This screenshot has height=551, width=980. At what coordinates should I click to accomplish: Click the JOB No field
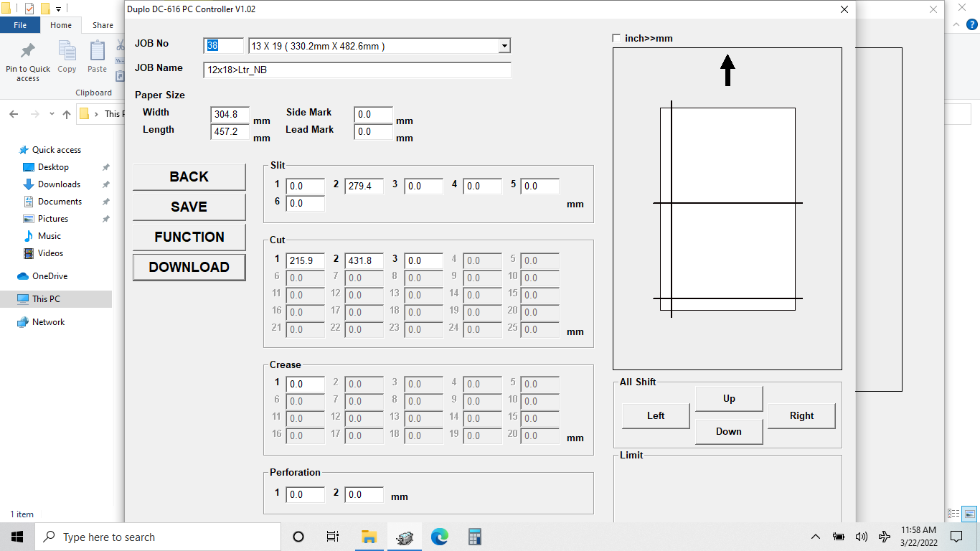(x=223, y=46)
